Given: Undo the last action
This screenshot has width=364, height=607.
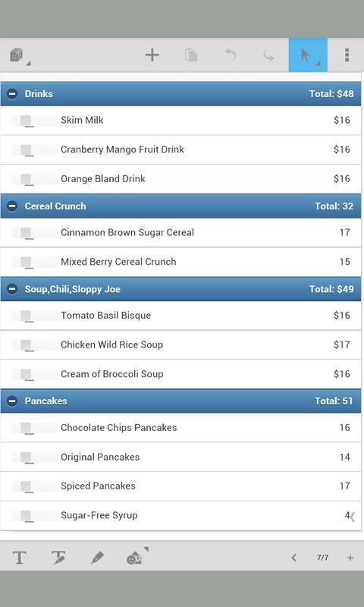Looking at the screenshot, I should (231, 55).
